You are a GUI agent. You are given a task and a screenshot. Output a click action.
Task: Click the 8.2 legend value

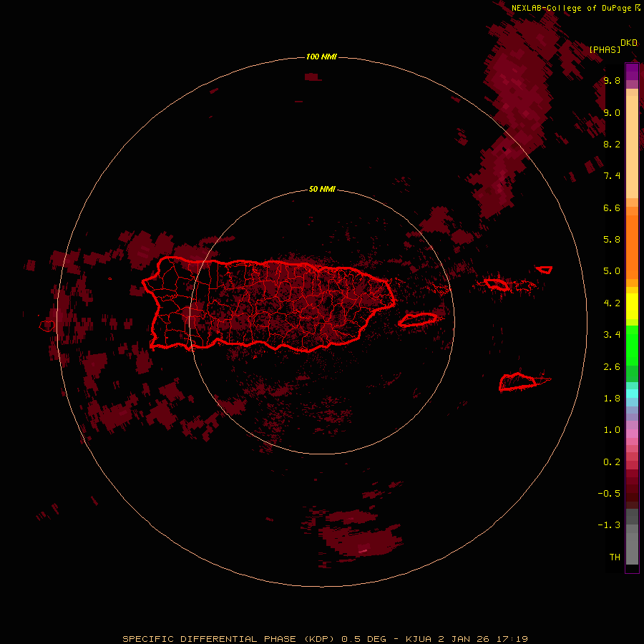(612, 144)
